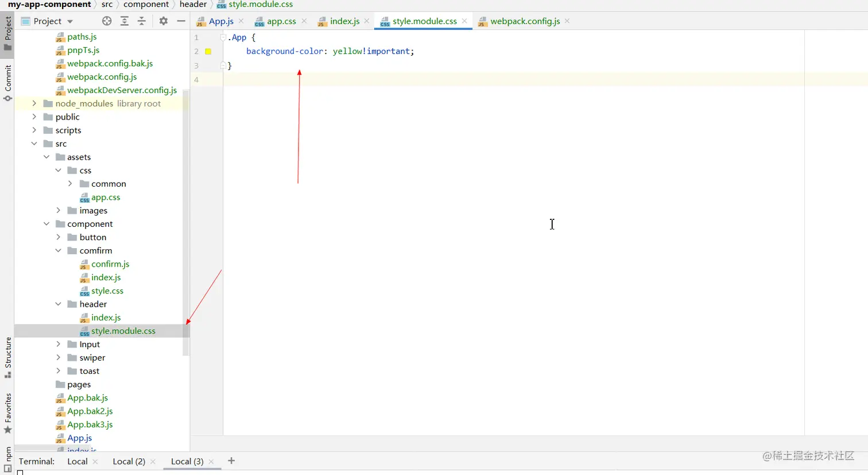
Task: Click the Expand All icon in Project panel
Action: coord(125,21)
